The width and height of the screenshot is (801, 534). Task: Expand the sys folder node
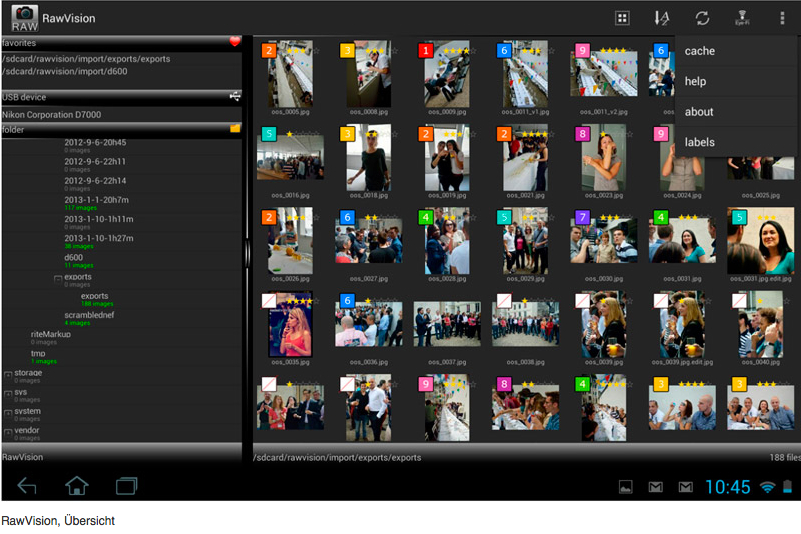[8, 394]
